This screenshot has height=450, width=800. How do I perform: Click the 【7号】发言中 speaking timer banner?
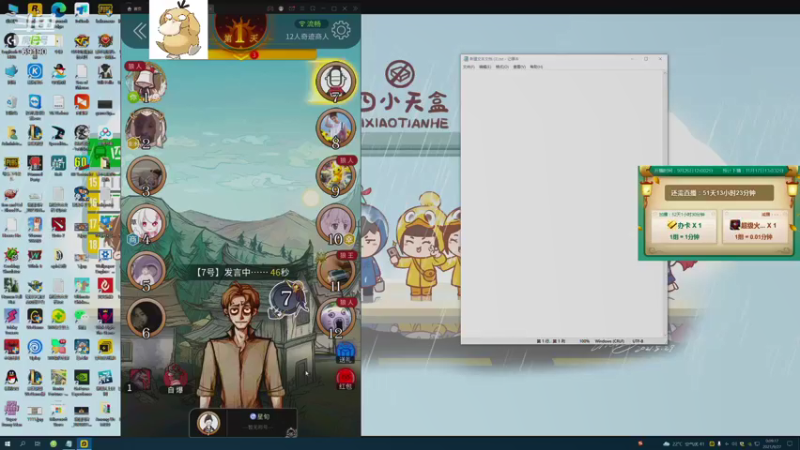242,272
